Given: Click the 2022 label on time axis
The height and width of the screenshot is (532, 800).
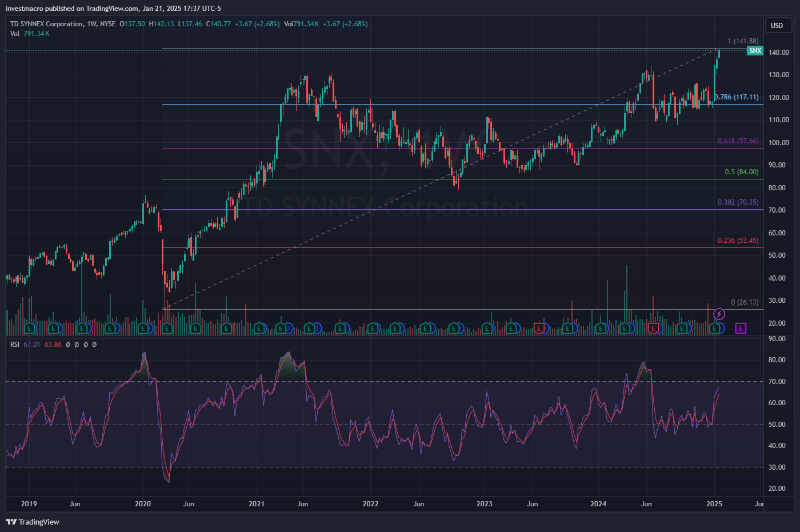Looking at the screenshot, I should tap(370, 504).
